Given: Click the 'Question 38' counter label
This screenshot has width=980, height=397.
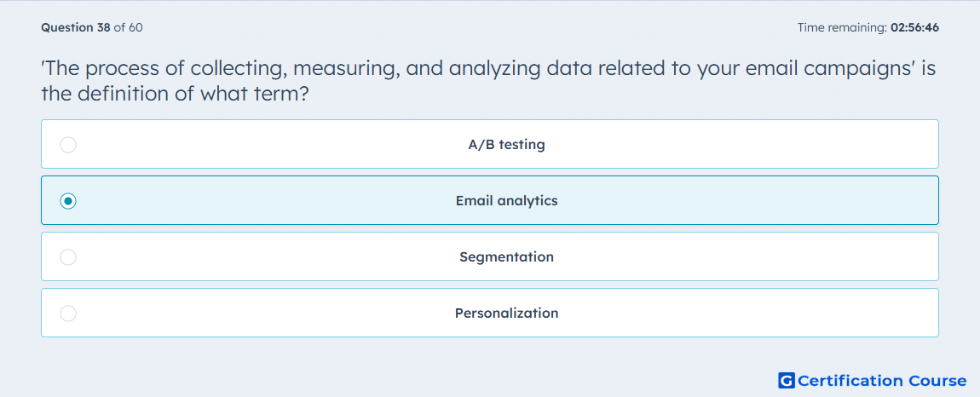Looking at the screenshot, I should pyautogui.click(x=76, y=27).
